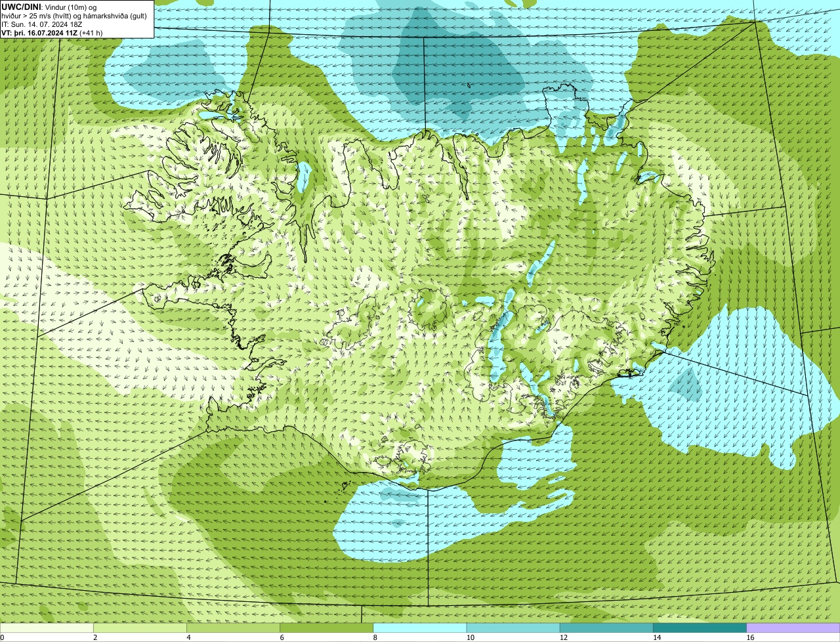The image size is (840, 642).
Task: Click the 'UWC/DINI: Vindur (10m) og' title line
Action: point(49,7)
